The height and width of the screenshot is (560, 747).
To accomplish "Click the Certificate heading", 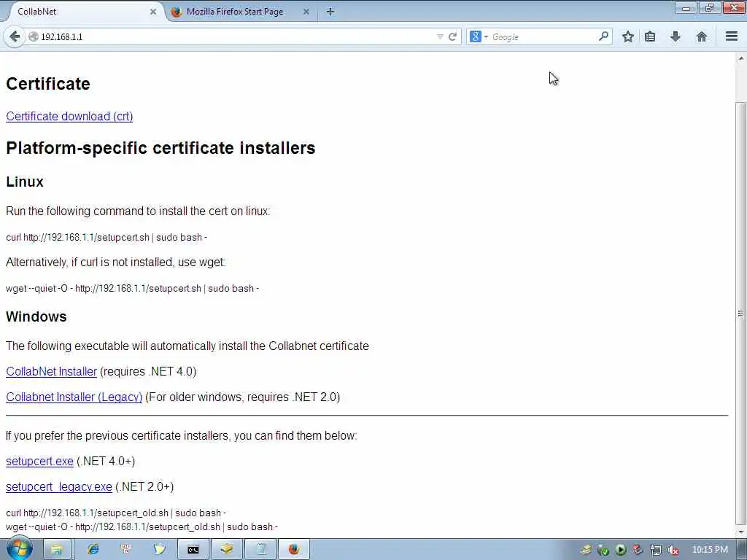I will pos(48,84).
